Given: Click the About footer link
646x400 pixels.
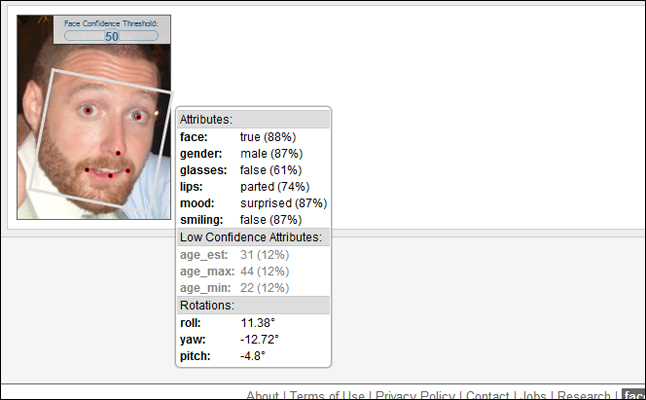Looking at the screenshot, I should point(262,395).
